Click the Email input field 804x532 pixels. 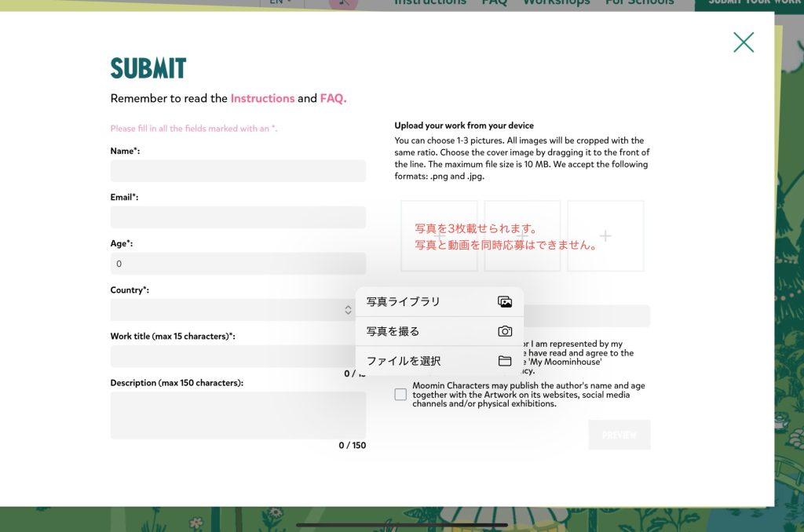(x=238, y=217)
